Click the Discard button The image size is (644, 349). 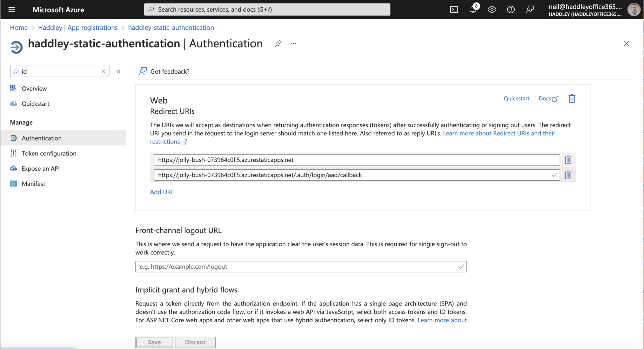[x=195, y=342]
